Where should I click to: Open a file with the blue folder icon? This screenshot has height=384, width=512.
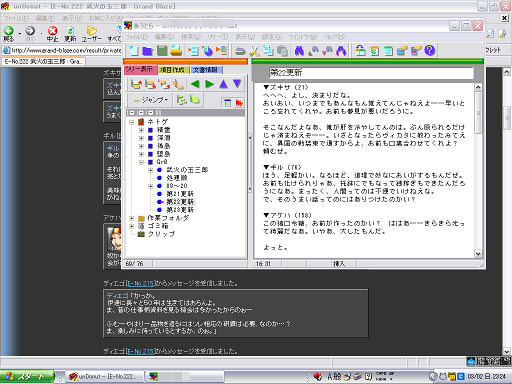(x=148, y=51)
